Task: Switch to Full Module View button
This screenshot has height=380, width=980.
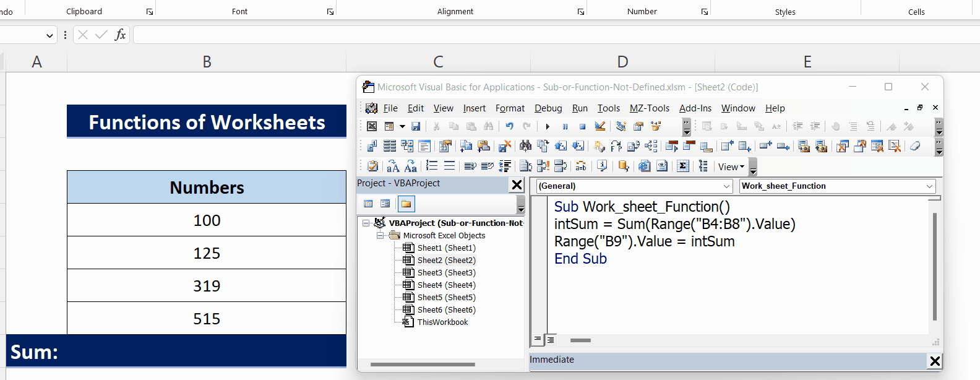Action: [550, 340]
